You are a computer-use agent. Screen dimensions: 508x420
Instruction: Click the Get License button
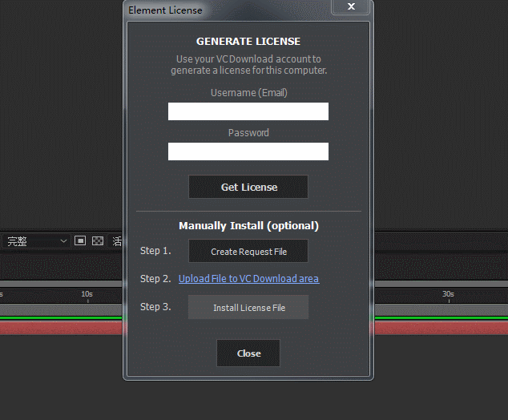pyautogui.click(x=248, y=187)
